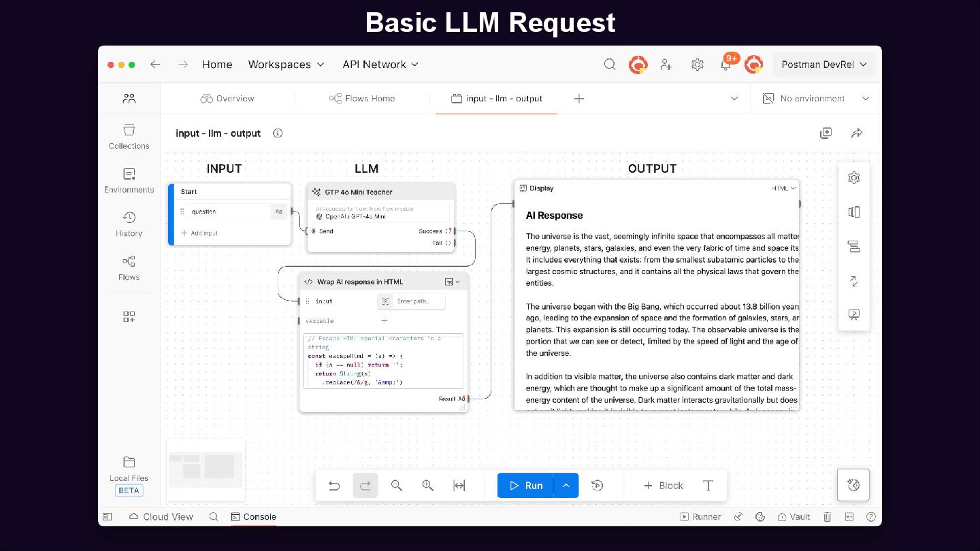Undo last canvas action
The width and height of the screenshot is (980, 551).
[334, 486]
